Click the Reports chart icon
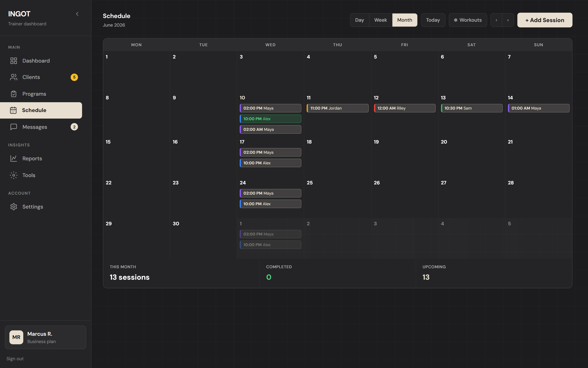The height and width of the screenshot is (368, 588). pyautogui.click(x=14, y=158)
